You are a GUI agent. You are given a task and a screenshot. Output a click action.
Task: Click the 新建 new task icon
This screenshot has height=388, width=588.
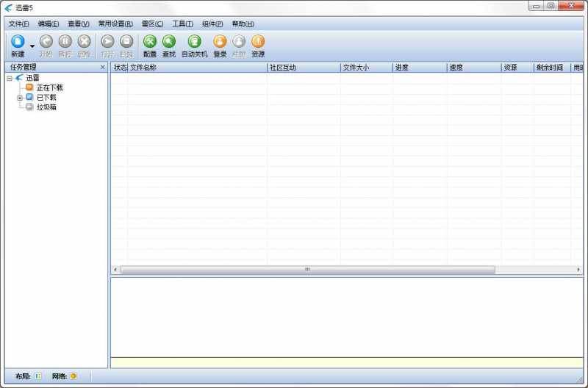(x=18, y=42)
